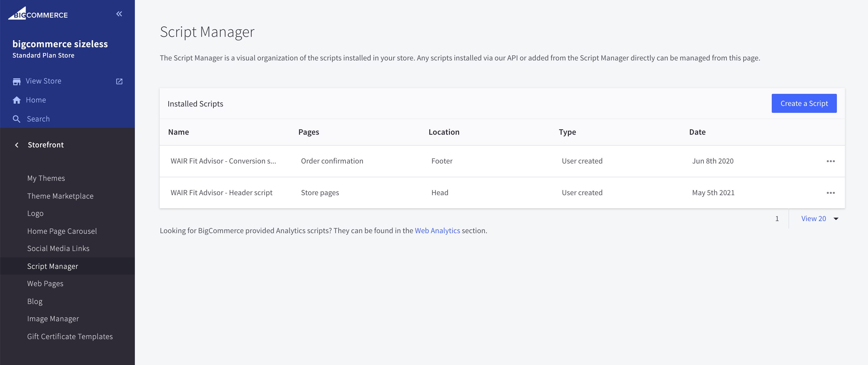Screen dimensions: 868x365
Task: Click the Storefront section heading
Action: (x=46, y=145)
